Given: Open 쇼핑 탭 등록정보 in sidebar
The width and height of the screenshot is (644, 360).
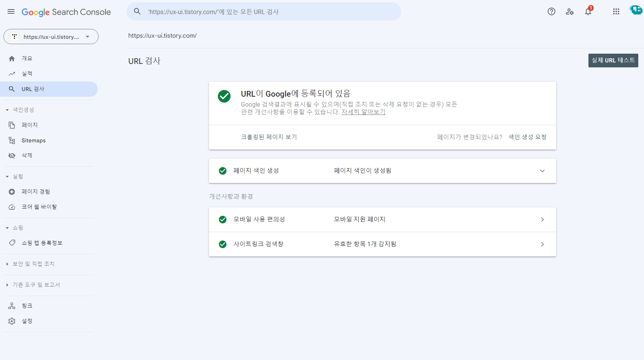Looking at the screenshot, I should (49, 243).
